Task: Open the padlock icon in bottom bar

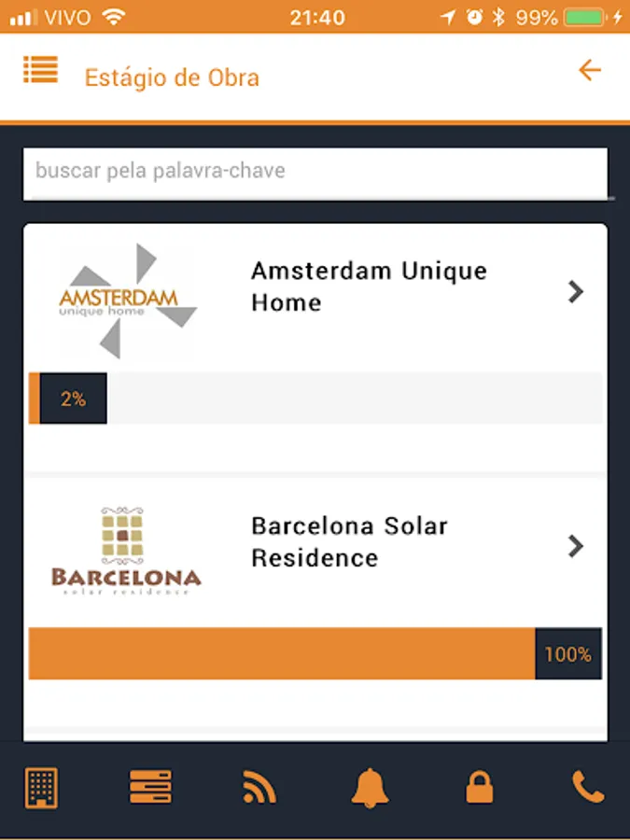Action: [x=479, y=789]
